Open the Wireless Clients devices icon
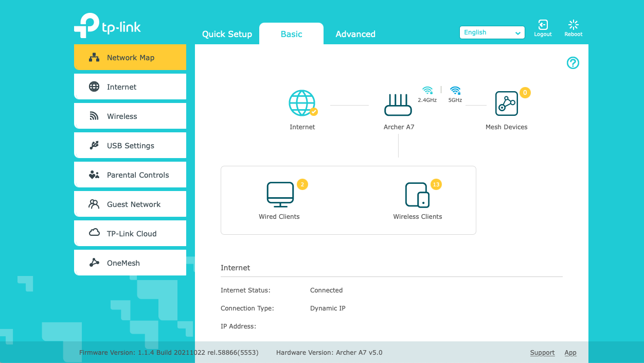 tap(417, 195)
